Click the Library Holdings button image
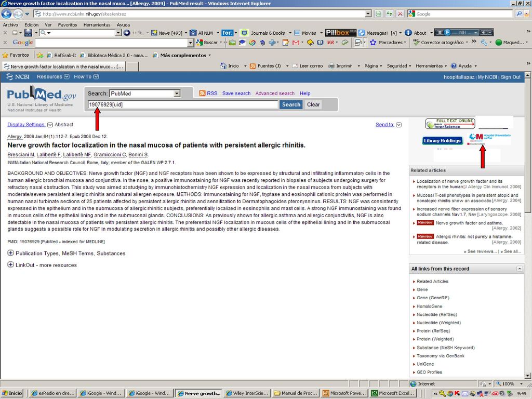The image size is (532, 399). [443, 140]
